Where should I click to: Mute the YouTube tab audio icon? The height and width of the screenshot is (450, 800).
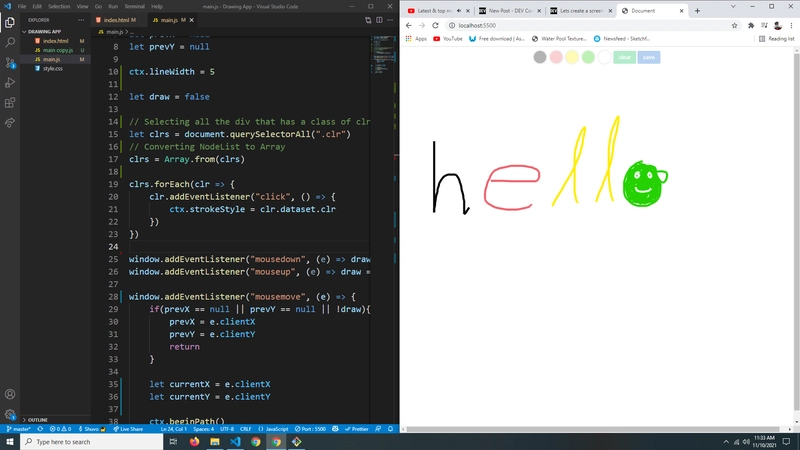click(x=459, y=11)
